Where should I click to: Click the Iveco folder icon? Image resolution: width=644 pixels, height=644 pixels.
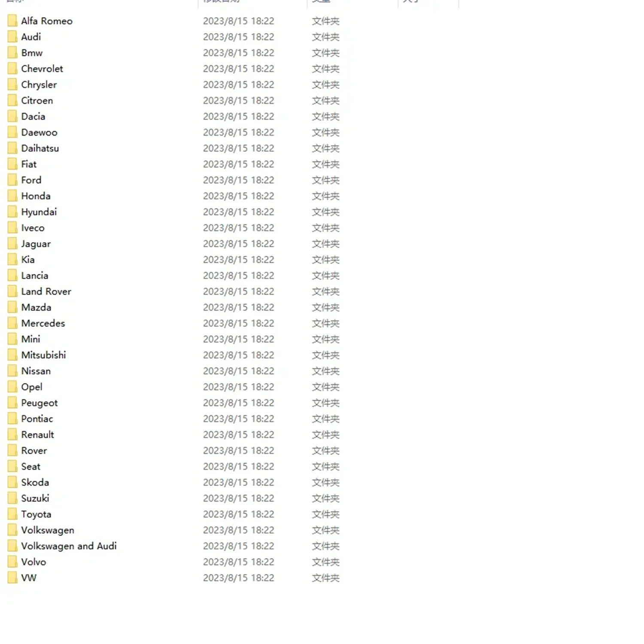[x=12, y=228]
